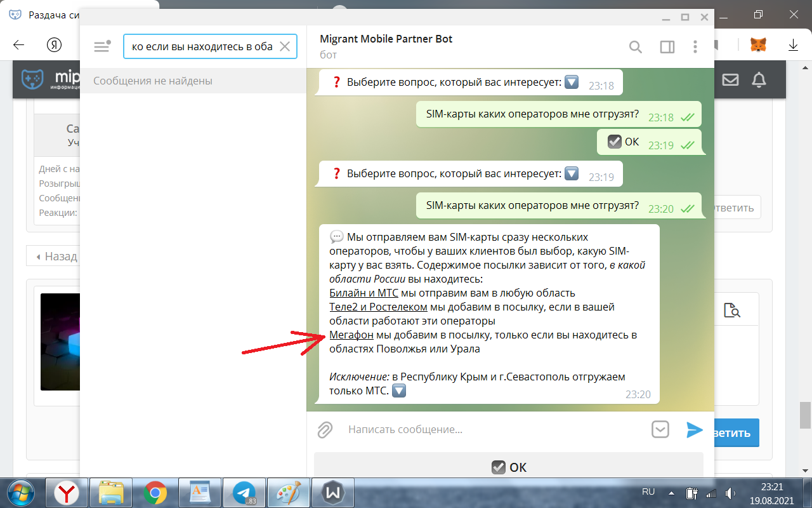
Task: Open the volume speaker tray icon
Action: pos(731,493)
